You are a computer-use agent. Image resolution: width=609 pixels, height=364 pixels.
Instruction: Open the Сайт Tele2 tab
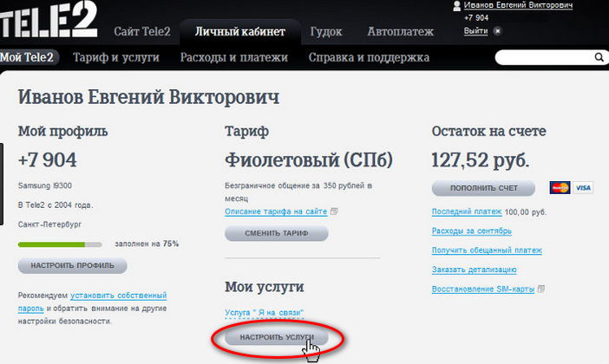(x=142, y=31)
